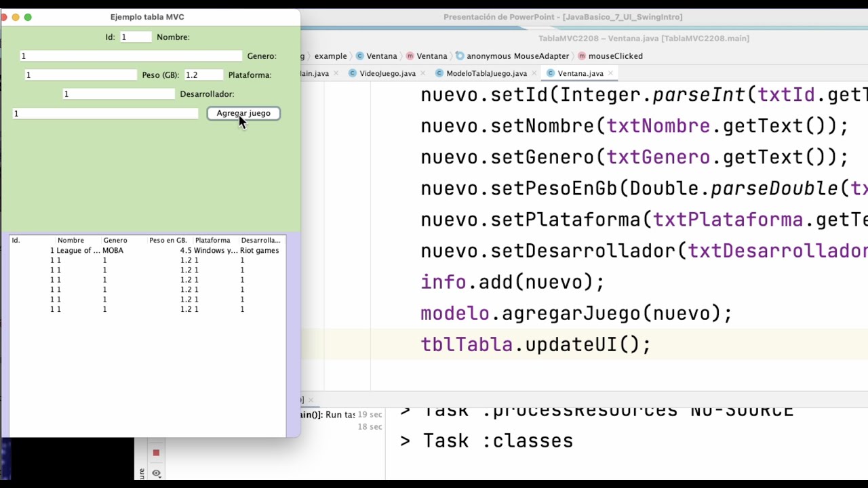Select the Windows y... platform cell

216,250
